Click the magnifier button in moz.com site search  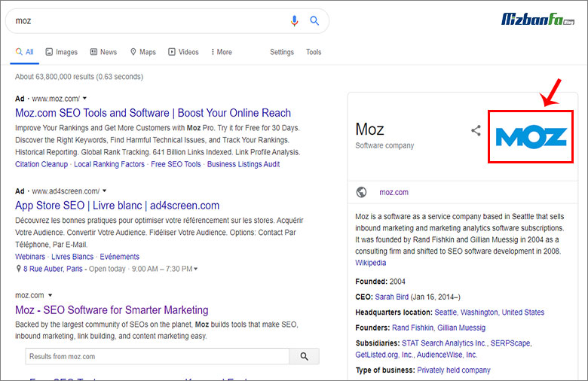[x=304, y=356]
